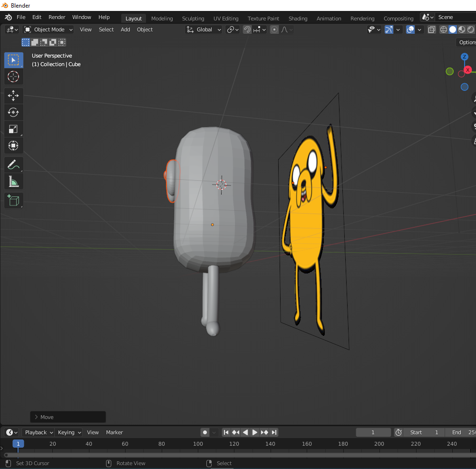Select the Measure tool

(13, 182)
